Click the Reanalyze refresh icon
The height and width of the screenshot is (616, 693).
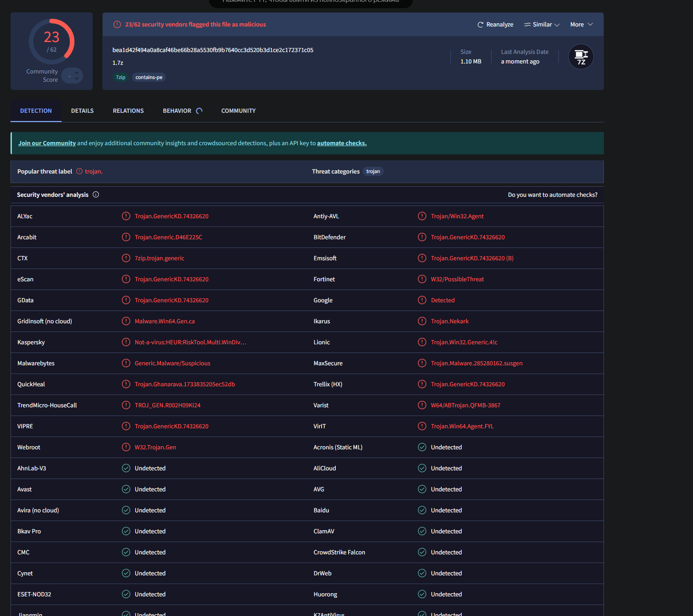(480, 25)
